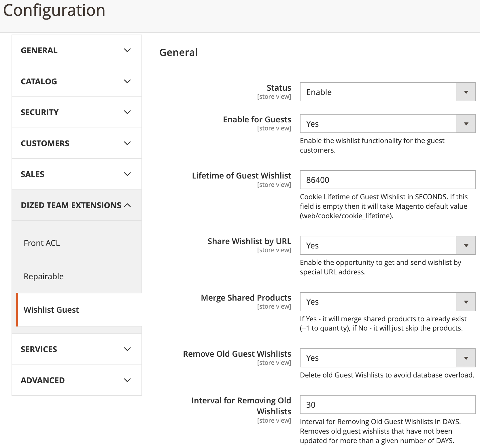This screenshot has height=448, width=480.
Task: Expand the ADVANCED section chevron
Action: 127,380
